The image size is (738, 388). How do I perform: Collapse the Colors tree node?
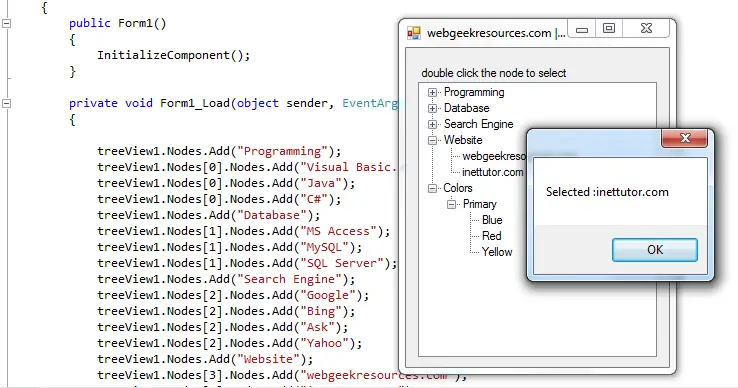[x=432, y=188]
